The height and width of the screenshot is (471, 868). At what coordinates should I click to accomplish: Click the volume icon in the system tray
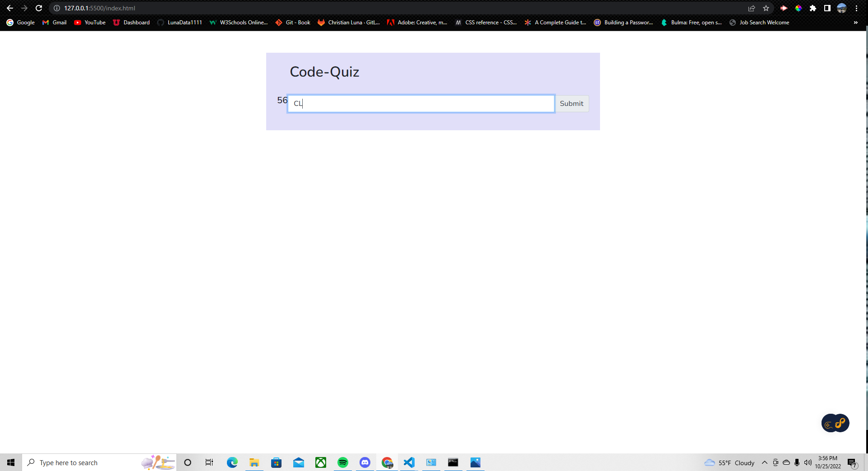(x=807, y=462)
